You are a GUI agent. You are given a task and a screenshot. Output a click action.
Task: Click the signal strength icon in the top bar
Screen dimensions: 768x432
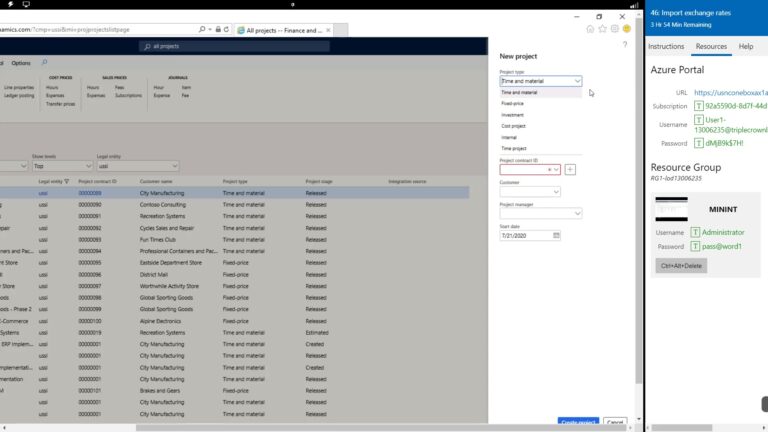click(x=634, y=5)
